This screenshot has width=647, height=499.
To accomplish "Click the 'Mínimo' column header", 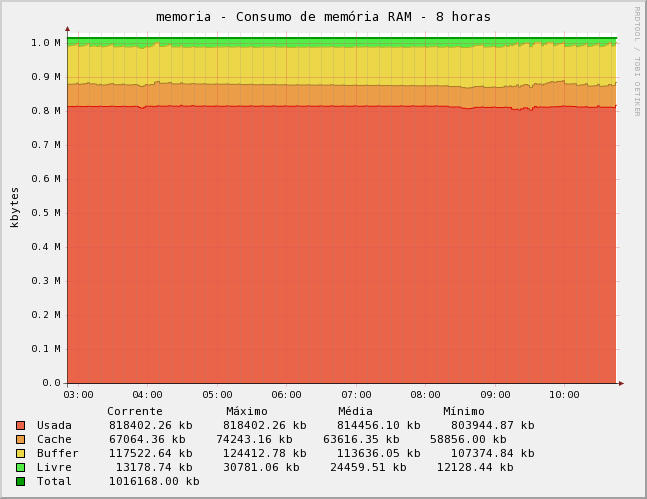I will [464, 411].
